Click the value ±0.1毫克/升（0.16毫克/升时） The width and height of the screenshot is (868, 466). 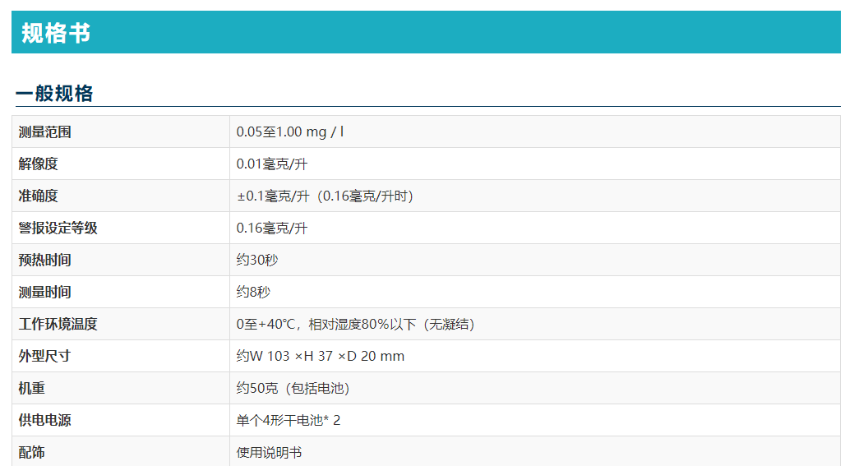325,196
